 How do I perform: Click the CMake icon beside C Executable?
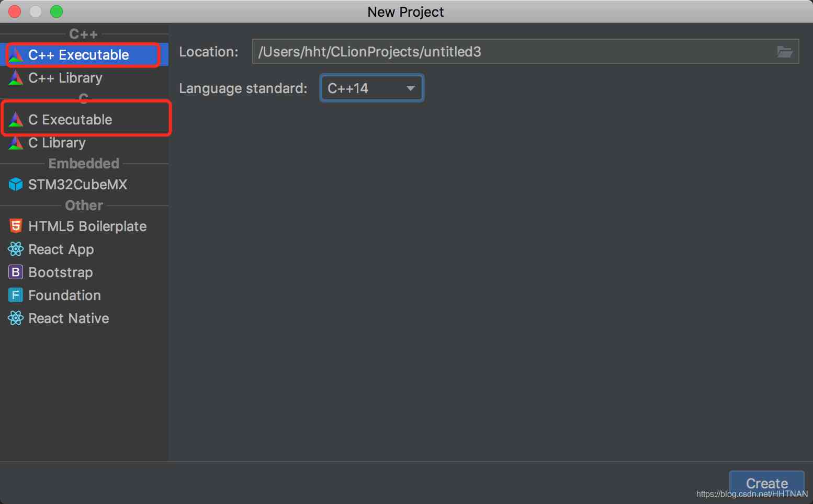tap(16, 120)
